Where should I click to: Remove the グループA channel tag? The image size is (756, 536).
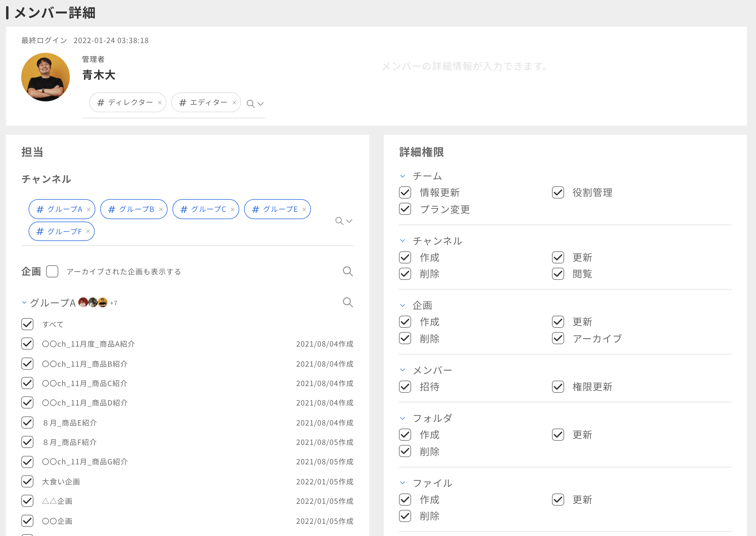click(x=88, y=210)
